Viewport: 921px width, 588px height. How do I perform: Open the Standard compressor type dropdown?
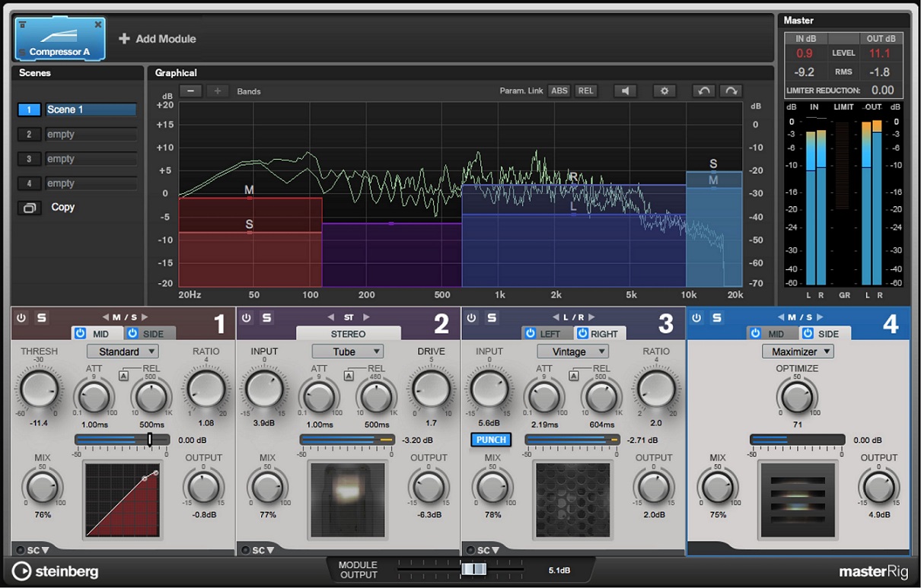[123, 351]
